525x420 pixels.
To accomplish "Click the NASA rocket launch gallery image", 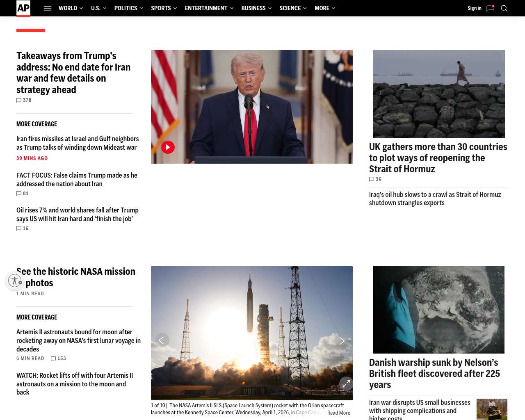I will pyautogui.click(x=252, y=333).
